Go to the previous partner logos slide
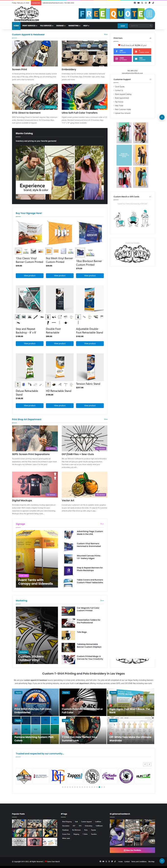Image resolution: width=167 pixels, height=868 pixels. [x=145, y=764]
